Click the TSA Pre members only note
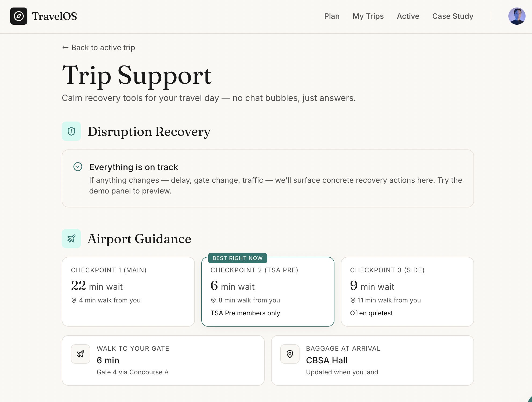This screenshot has width=532, height=402. pos(245,313)
